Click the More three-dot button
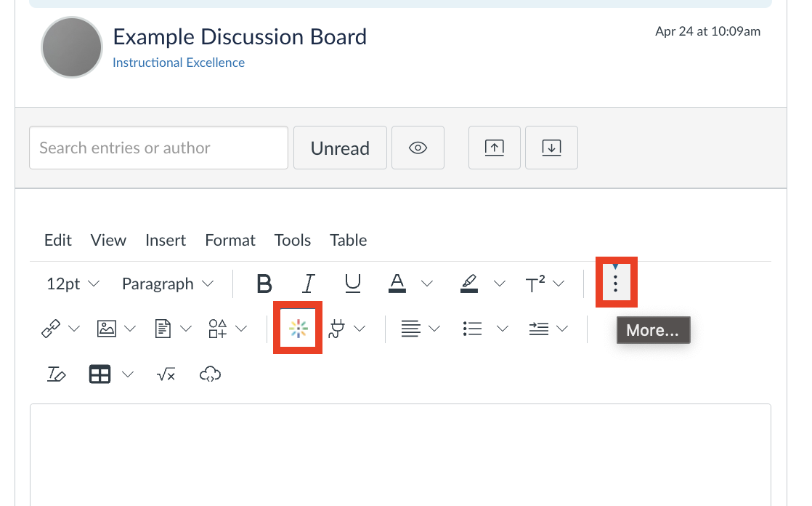812x506 pixels. tap(615, 283)
